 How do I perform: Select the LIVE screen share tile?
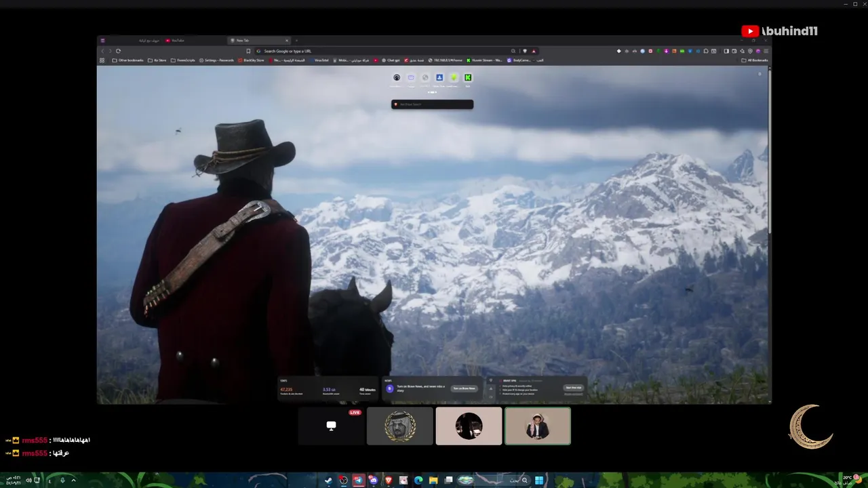pyautogui.click(x=332, y=426)
